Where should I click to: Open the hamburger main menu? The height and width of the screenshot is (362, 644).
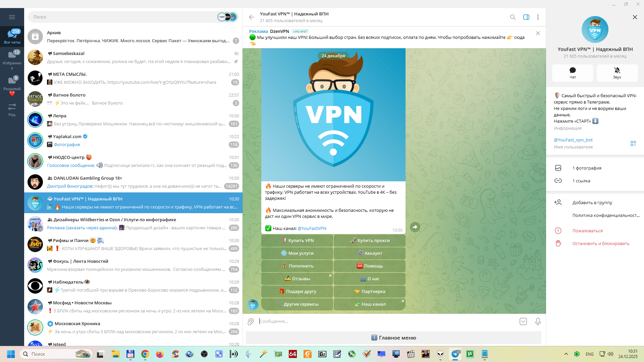(12, 17)
